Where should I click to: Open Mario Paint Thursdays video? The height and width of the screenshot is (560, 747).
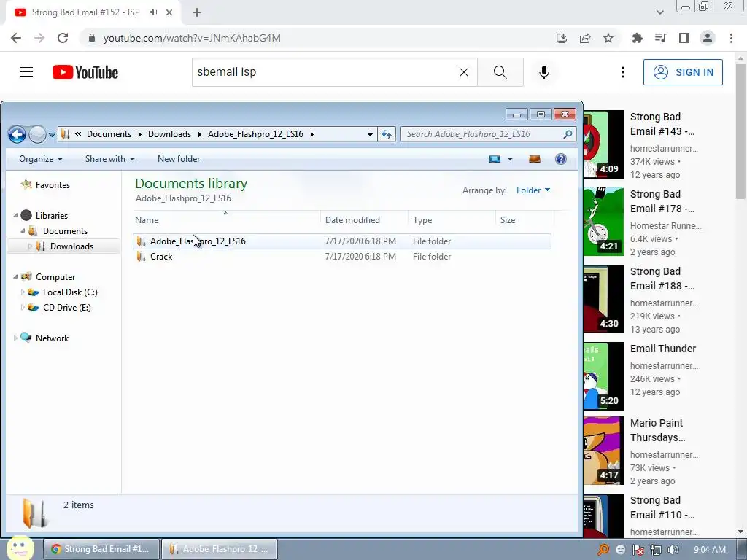coord(657,430)
